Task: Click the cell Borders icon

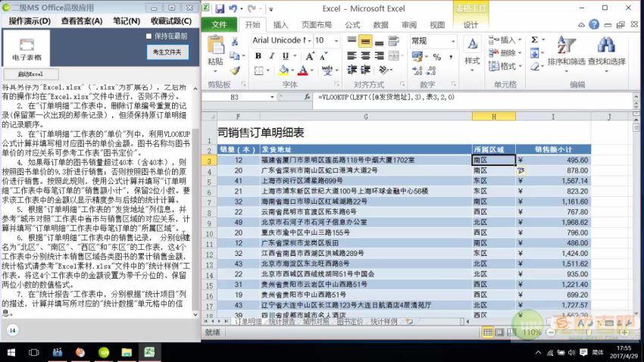Action: point(259,70)
